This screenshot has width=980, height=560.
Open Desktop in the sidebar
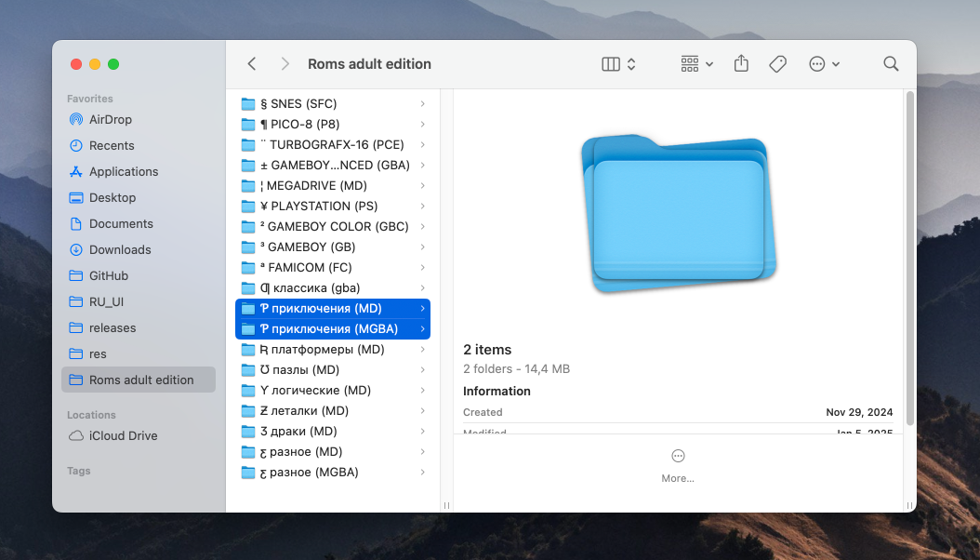[x=139, y=197]
